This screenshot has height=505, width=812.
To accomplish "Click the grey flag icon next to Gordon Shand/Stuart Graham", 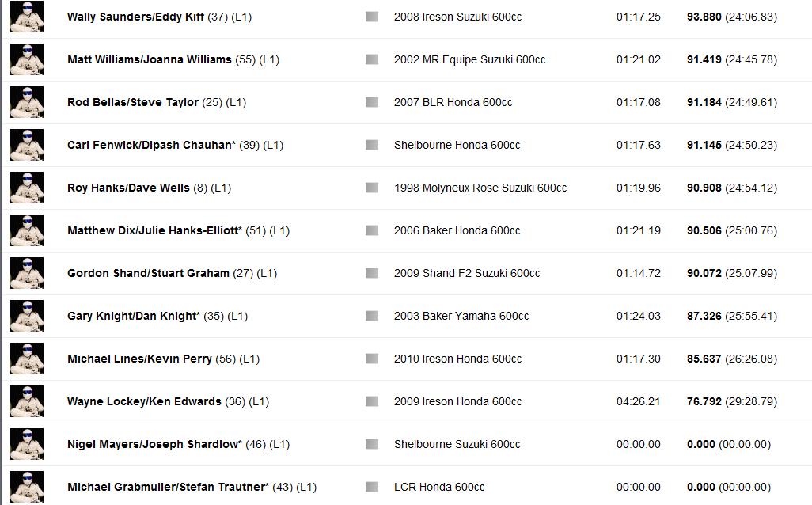I will pyautogui.click(x=372, y=273).
